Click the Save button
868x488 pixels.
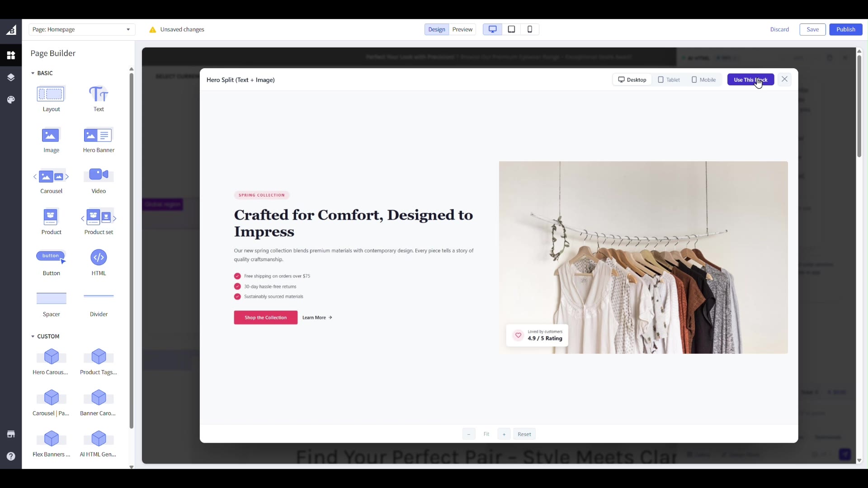(812, 29)
